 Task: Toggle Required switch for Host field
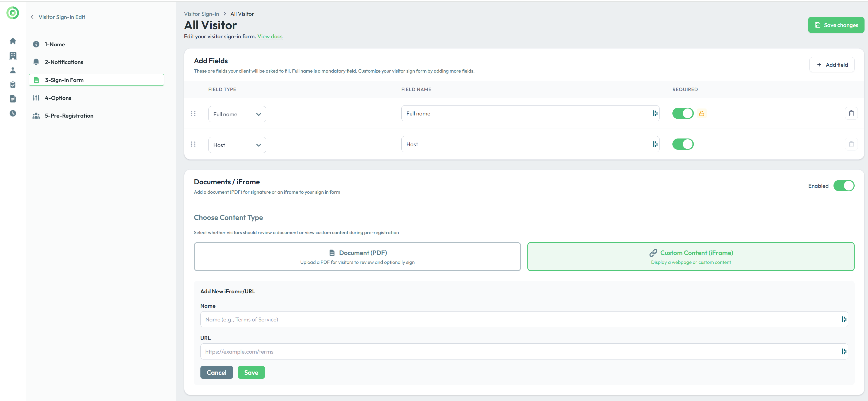683,144
